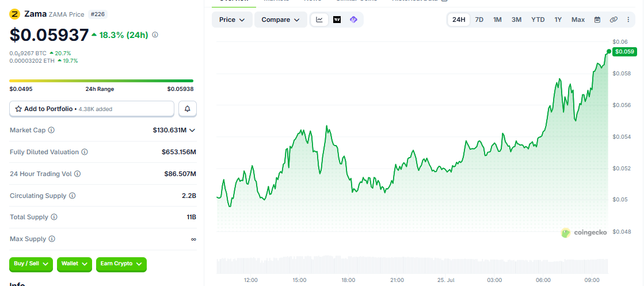Image resolution: width=644 pixels, height=286 pixels.
Task: Open the Earn Crypto dropdown
Action: [121, 264]
